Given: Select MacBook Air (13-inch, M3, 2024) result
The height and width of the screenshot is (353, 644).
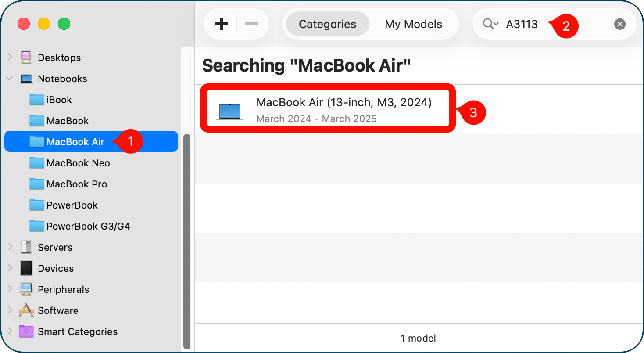Looking at the screenshot, I should pyautogui.click(x=344, y=102).
